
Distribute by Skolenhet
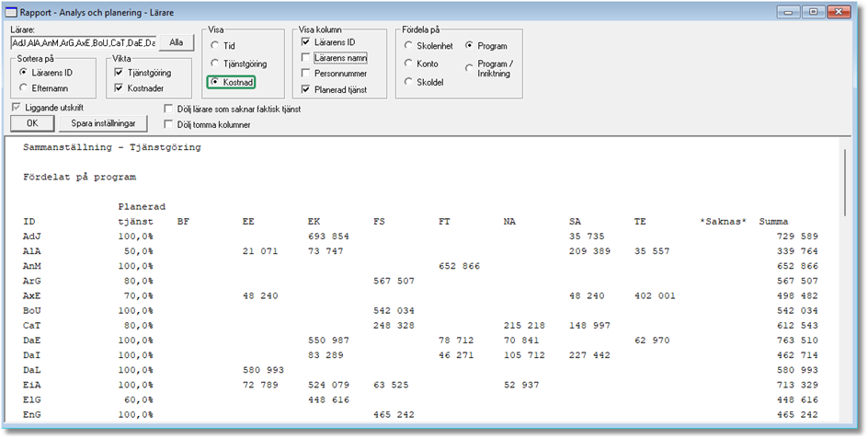409,45
